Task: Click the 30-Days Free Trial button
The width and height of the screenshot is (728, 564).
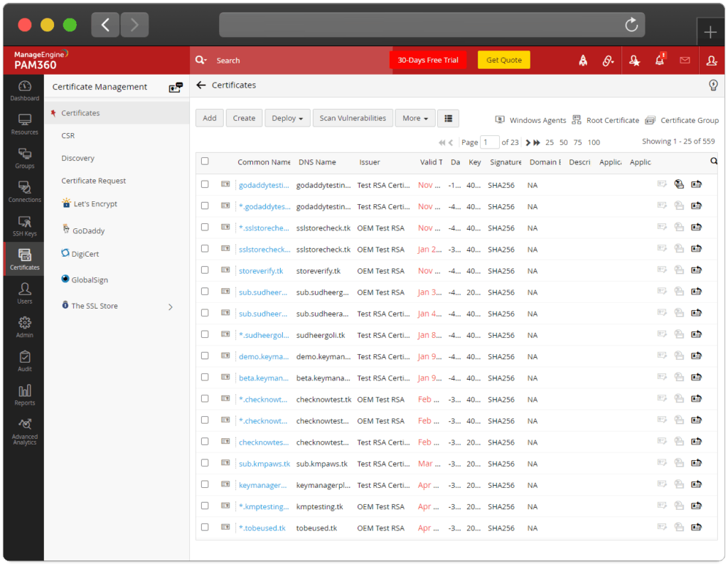Action: 427,60
